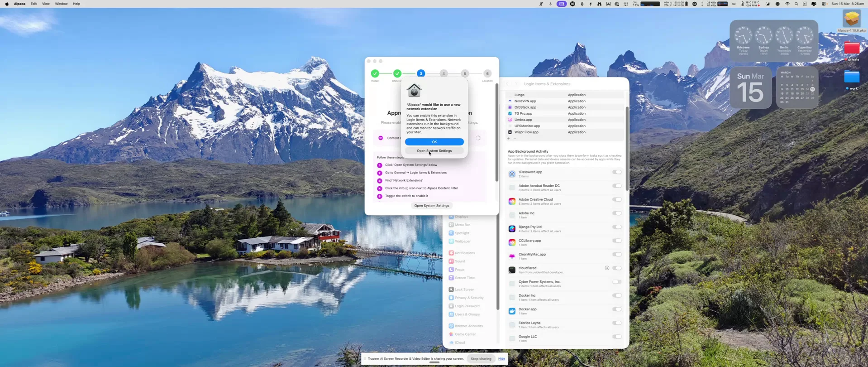Click the step 3 circle in progress bar

(x=421, y=73)
